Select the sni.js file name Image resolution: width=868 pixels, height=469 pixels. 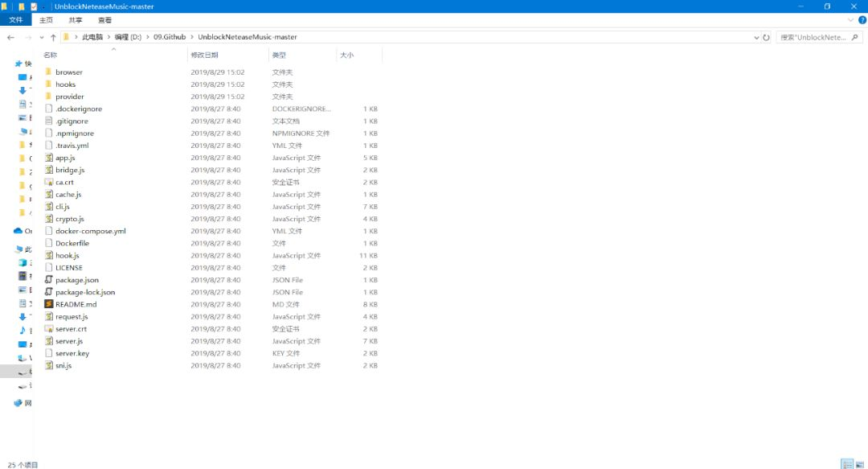63,365
